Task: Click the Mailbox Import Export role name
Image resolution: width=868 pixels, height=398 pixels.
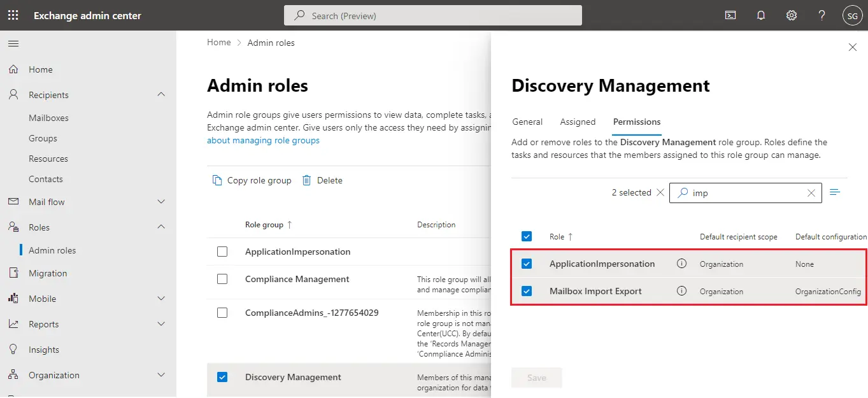Action: 595,291
